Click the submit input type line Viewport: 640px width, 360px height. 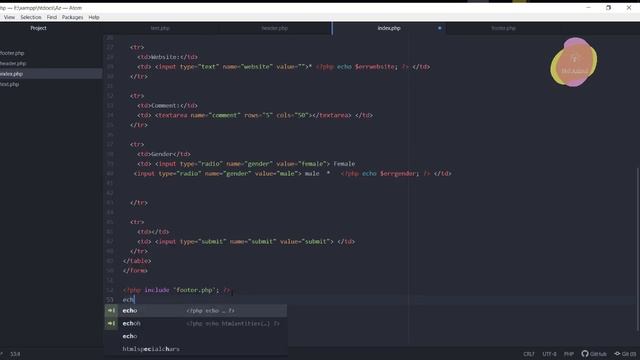246,242
